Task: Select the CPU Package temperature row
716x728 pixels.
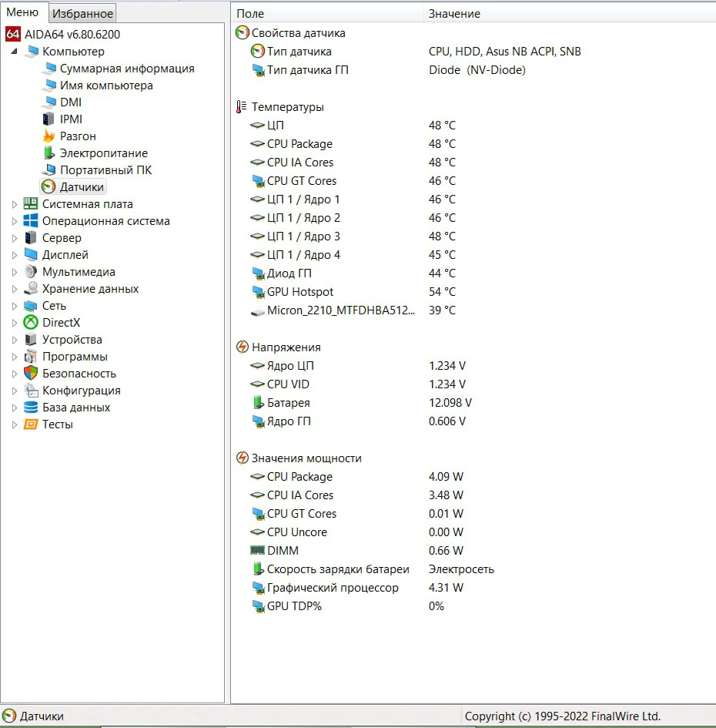Action: click(x=473, y=144)
